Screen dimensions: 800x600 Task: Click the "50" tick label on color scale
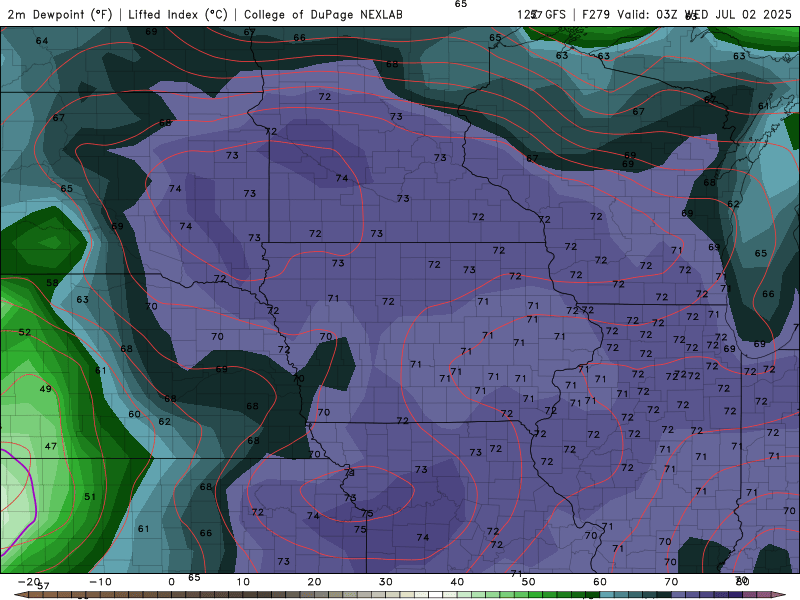[x=529, y=582]
